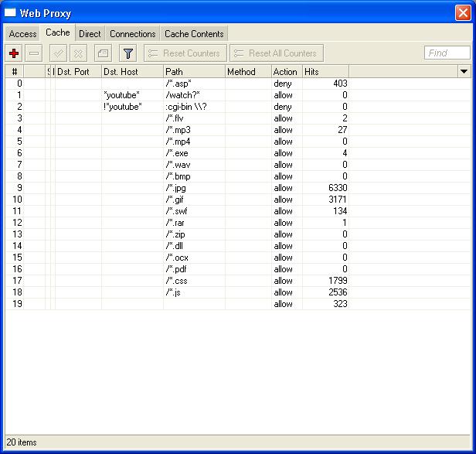The width and height of the screenshot is (476, 454).
Task: Sort by the Dst. Port column header
Action: [78, 72]
